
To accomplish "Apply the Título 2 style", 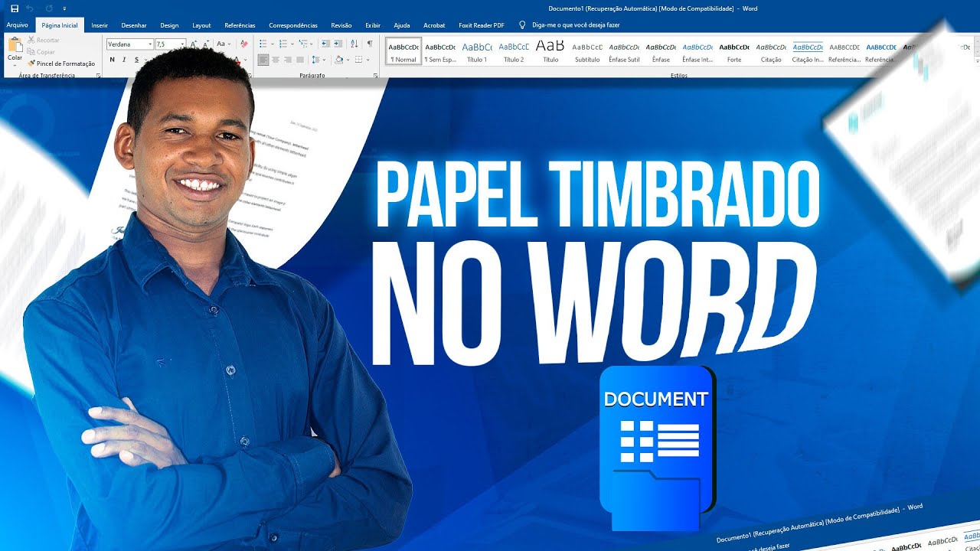I will (513, 51).
